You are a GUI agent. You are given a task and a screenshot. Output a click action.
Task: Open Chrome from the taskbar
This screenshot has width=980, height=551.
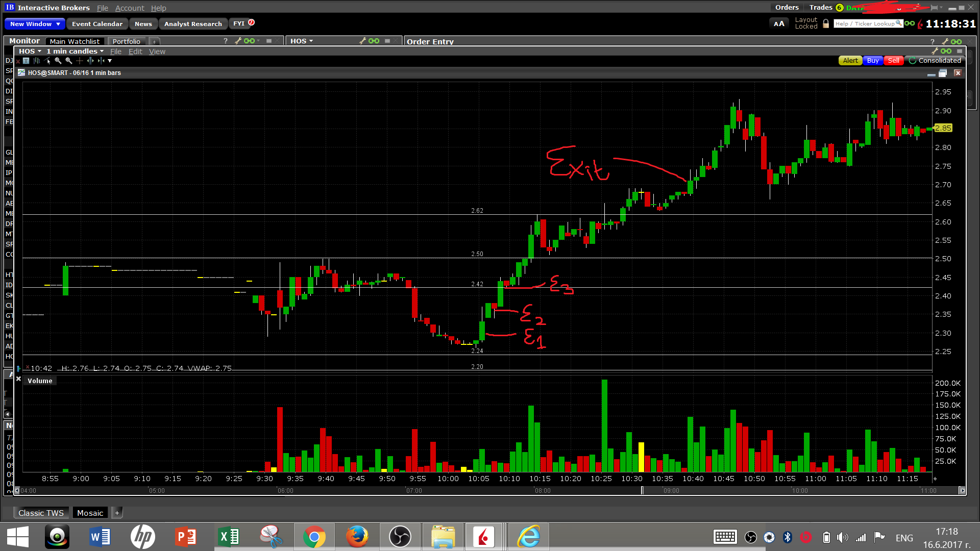click(314, 537)
